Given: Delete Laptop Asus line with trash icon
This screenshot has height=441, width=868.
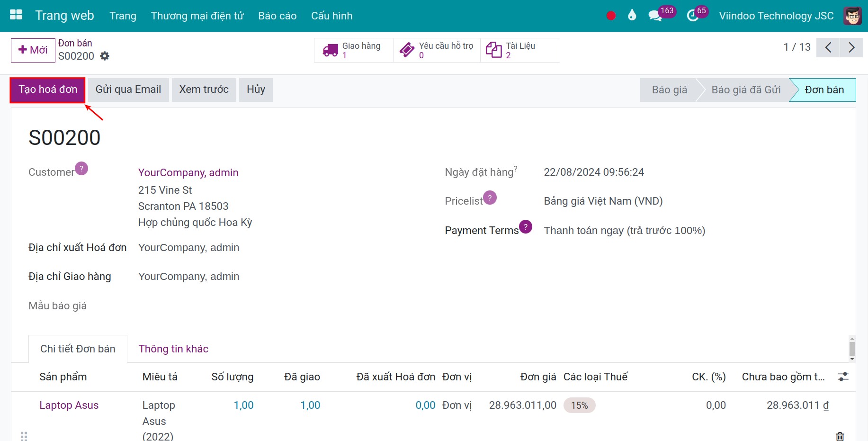Looking at the screenshot, I should [x=840, y=436].
